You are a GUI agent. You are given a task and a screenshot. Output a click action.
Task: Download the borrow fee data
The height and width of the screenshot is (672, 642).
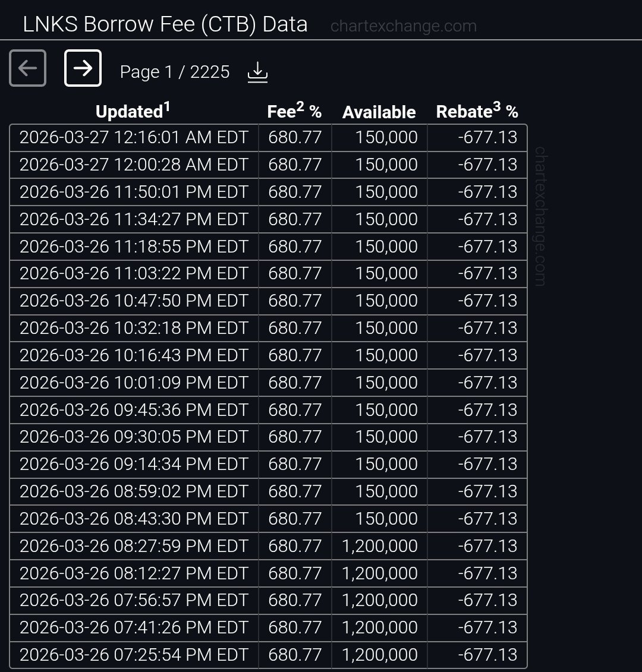click(x=258, y=72)
